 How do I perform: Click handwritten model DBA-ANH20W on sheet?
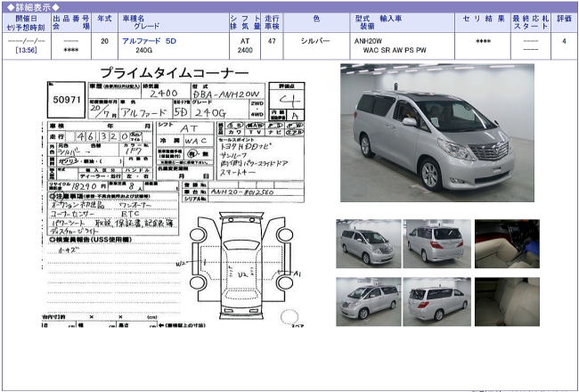click(x=225, y=94)
